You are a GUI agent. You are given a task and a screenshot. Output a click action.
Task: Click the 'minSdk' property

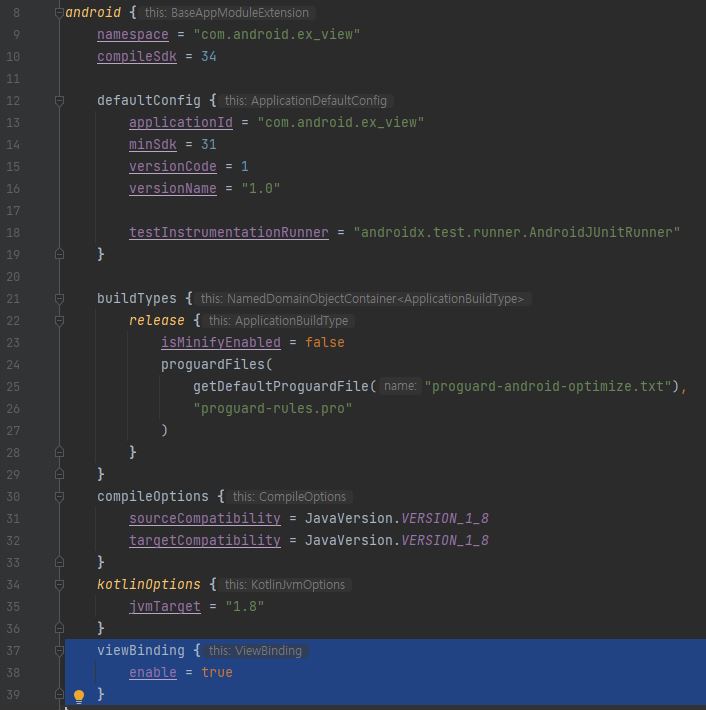[x=153, y=144]
